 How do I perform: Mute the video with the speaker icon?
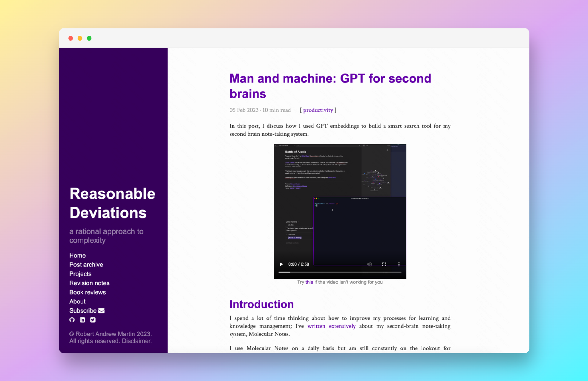(370, 264)
